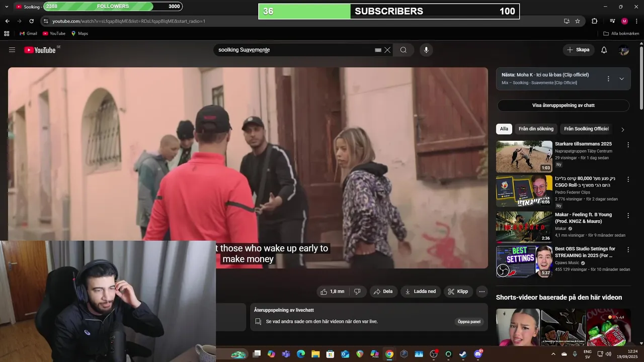This screenshot has width=644, height=362.
Task: Open the Cpaws Music channel link
Action: pos(568,263)
